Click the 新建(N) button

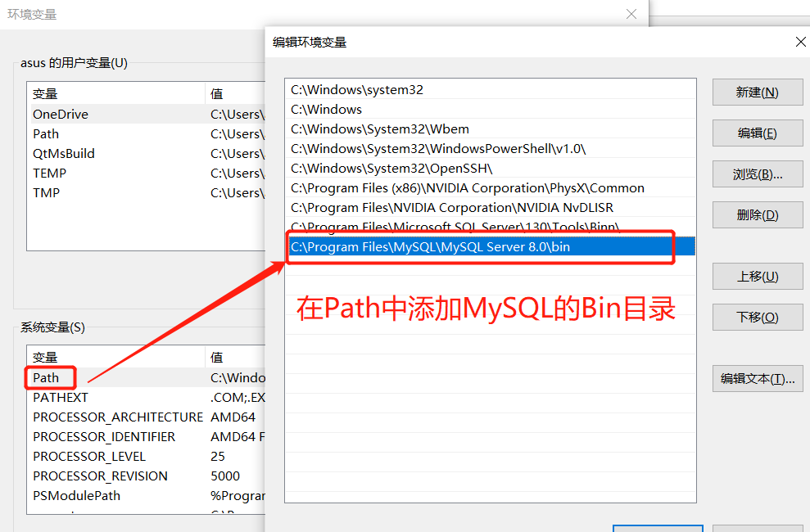(758, 92)
